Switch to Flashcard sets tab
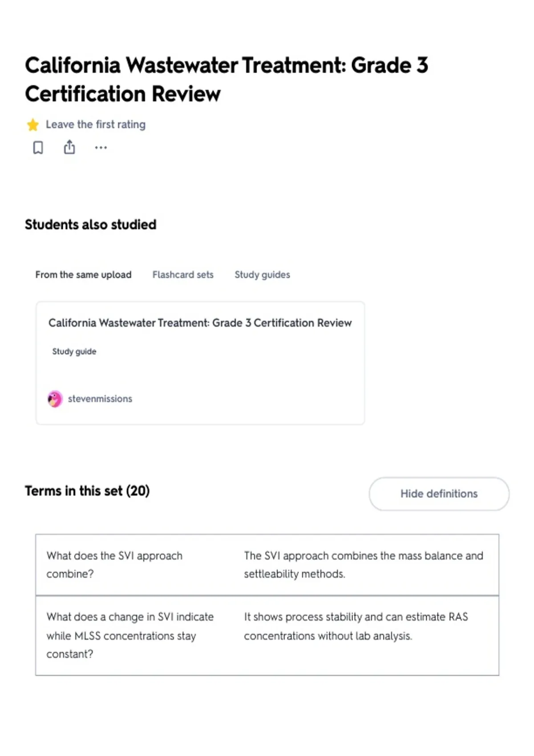This screenshot has height=756, width=534. click(x=183, y=275)
